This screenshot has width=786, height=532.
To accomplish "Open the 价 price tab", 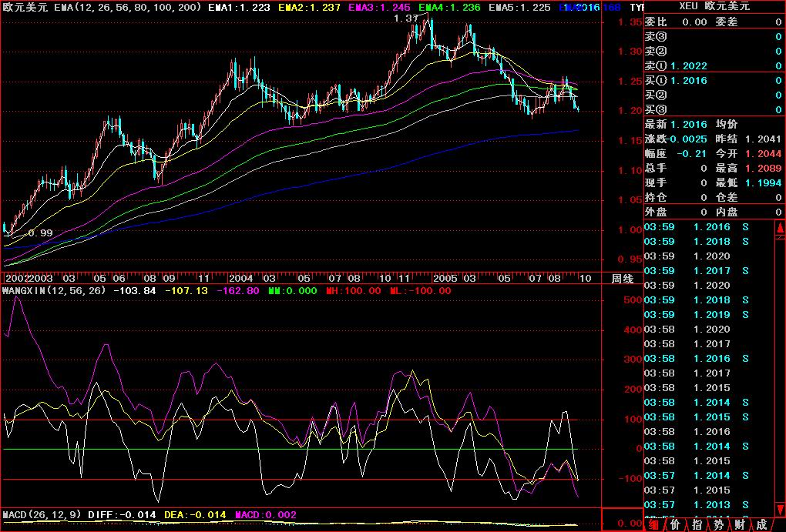I will point(676,524).
